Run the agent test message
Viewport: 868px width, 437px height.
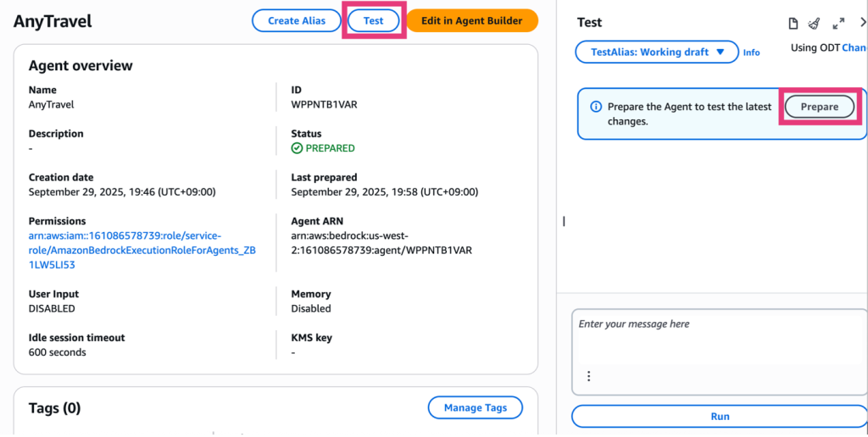point(719,416)
